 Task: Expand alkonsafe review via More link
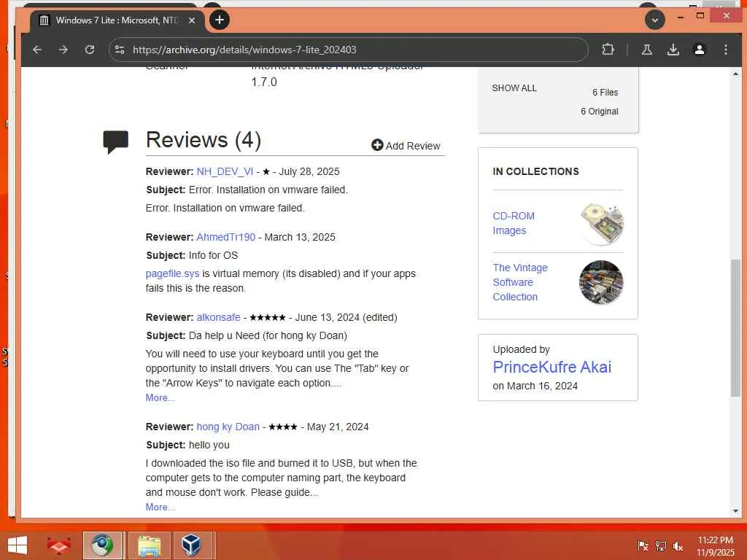tap(160, 397)
